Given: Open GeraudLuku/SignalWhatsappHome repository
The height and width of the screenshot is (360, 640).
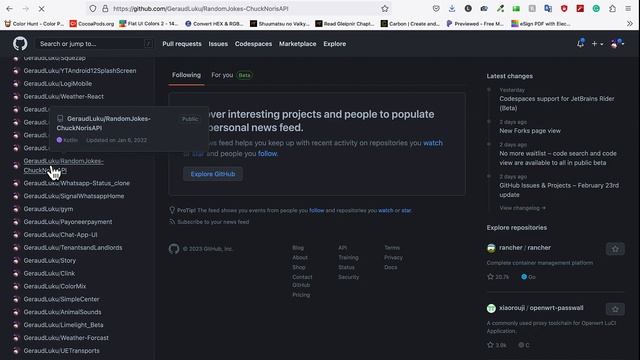Looking at the screenshot, I should tap(73, 196).
